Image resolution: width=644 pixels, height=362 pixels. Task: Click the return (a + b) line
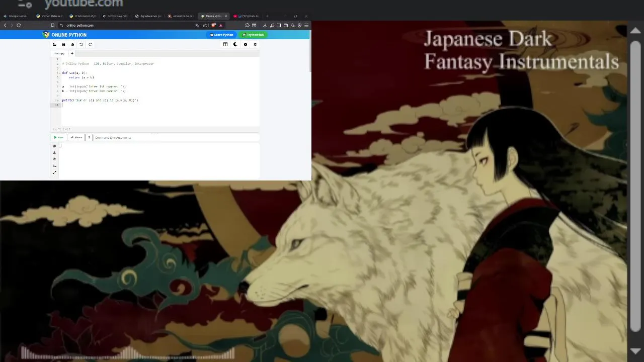(x=82, y=77)
